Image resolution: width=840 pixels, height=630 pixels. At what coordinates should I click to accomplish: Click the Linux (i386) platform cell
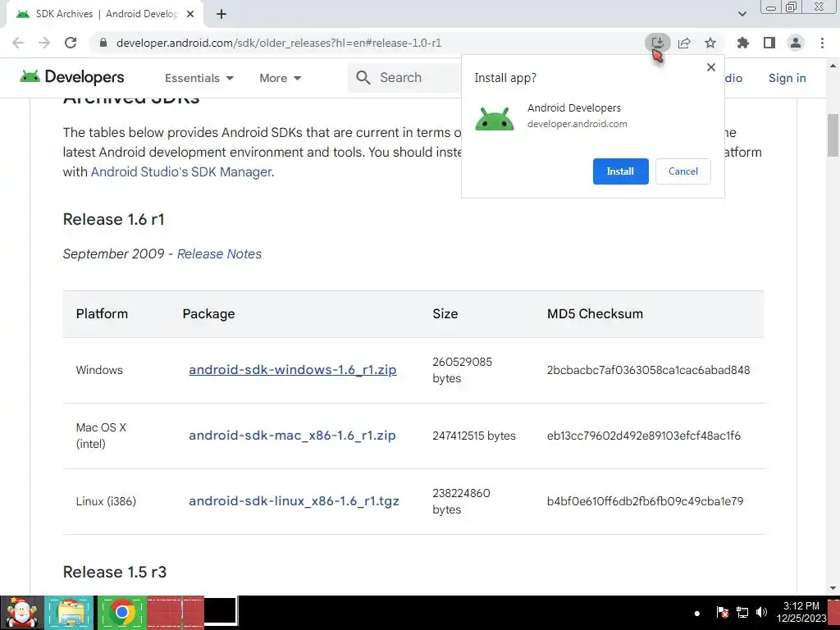point(106,501)
